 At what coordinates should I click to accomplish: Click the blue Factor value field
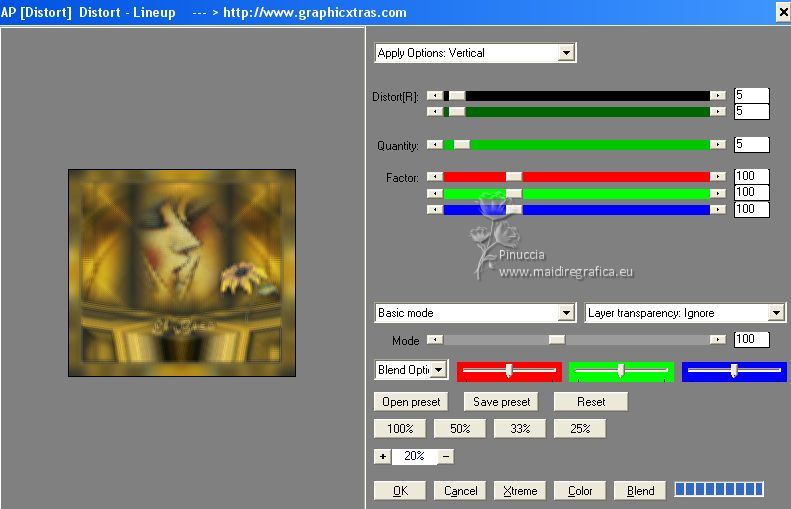(x=751, y=209)
